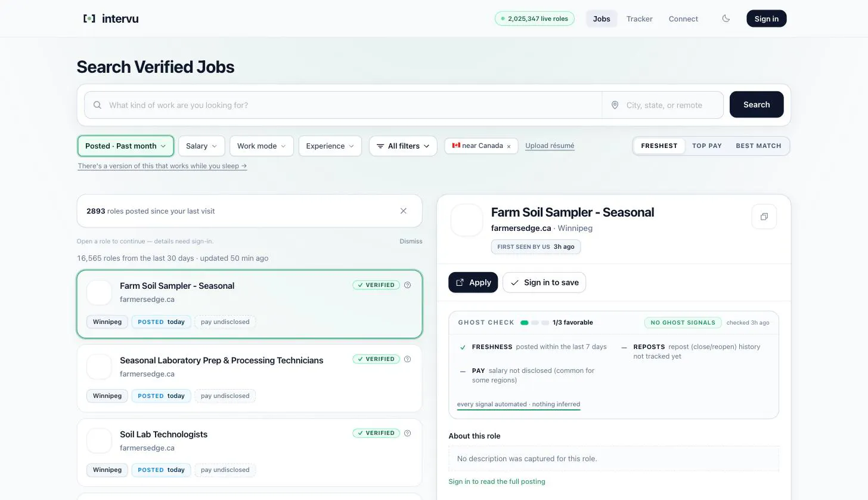The height and width of the screenshot is (500, 868).
Task: Click Dismiss under the roles banner
Action: pyautogui.click(x=411, y=241)
